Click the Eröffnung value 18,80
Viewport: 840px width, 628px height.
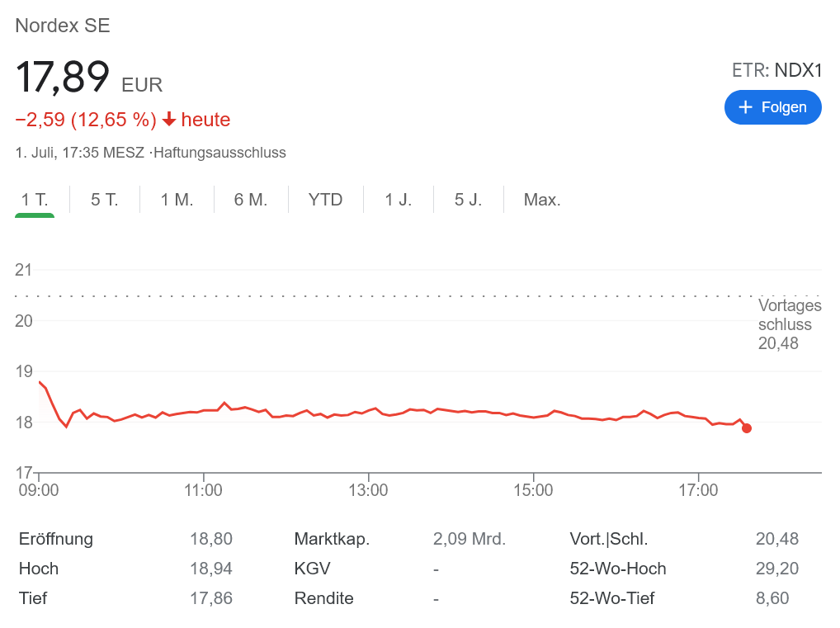210,539
